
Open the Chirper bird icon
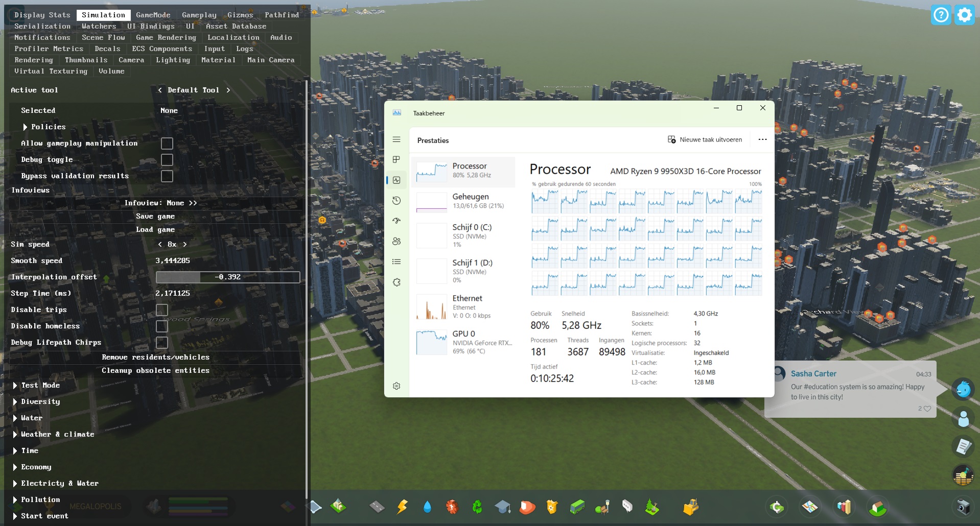pos(963,390)
